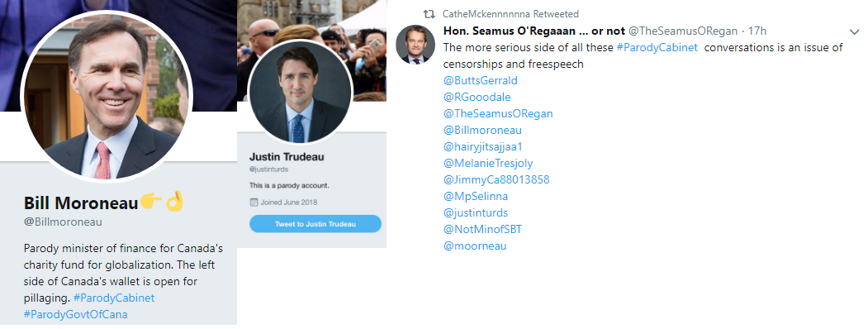Open the #ParodyCabinet hashtag in the tweet
This screenshot has width=868, height=329.
coord(657,48)
